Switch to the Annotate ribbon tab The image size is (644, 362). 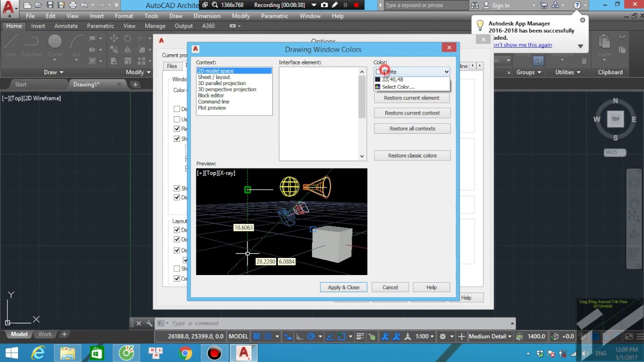click(66, 26)
